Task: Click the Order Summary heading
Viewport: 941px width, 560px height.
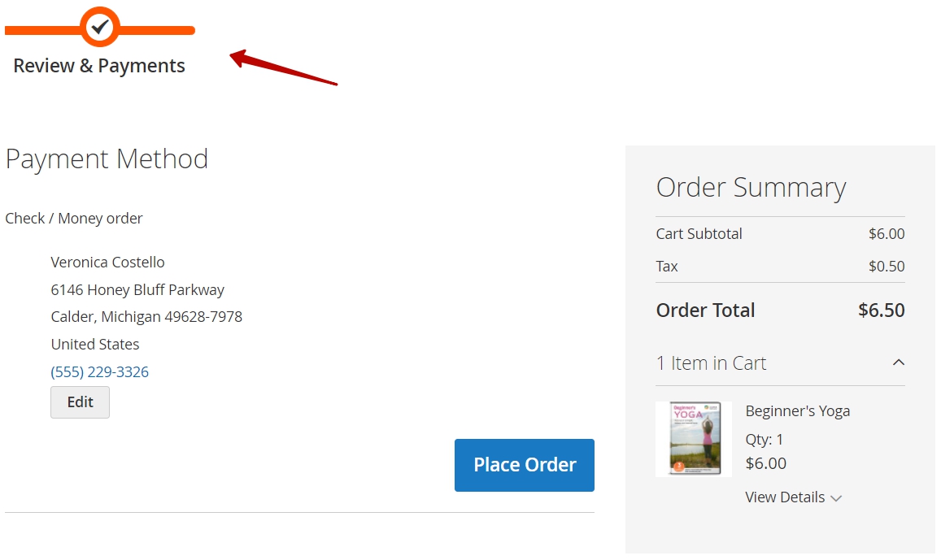Action: coord(751,188)
